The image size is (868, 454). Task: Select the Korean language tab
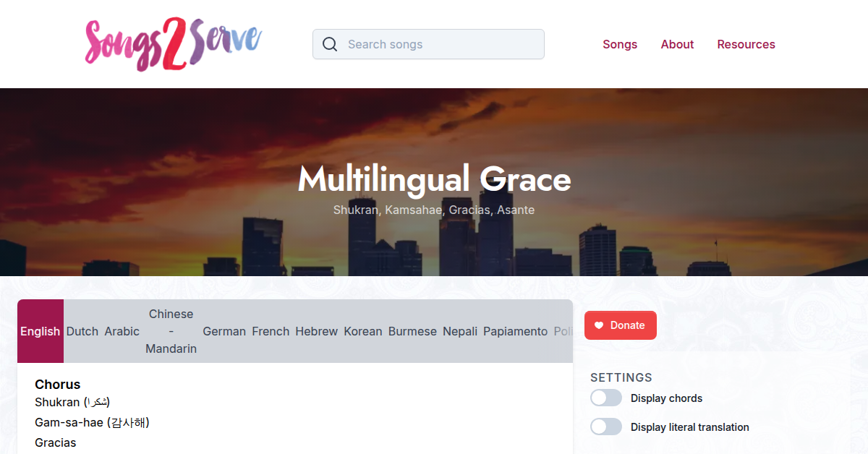point(362,331)
